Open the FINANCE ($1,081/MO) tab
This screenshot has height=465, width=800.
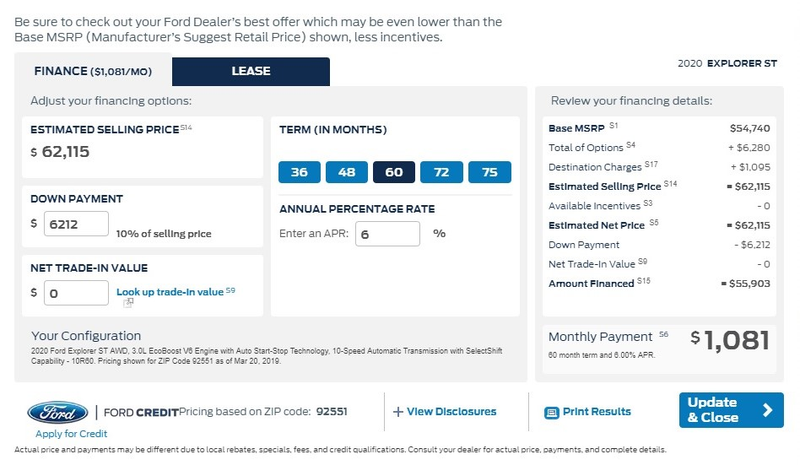pyautogui.click(x=93, y=71)
